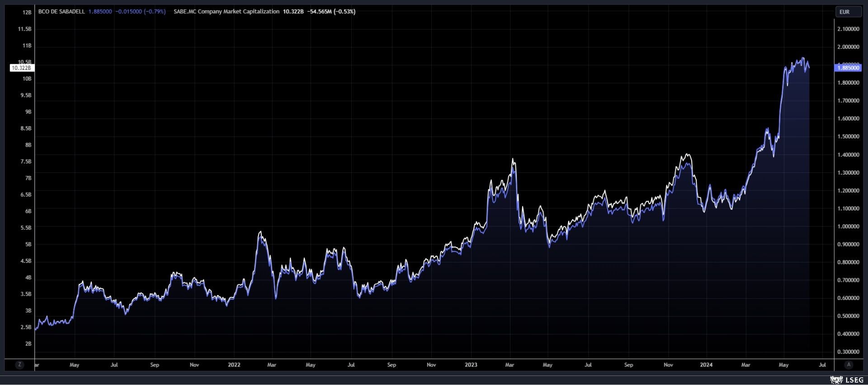Click the 11B label on market cap axis
Viewport: 868px width, 385px height.
point(27,46)
